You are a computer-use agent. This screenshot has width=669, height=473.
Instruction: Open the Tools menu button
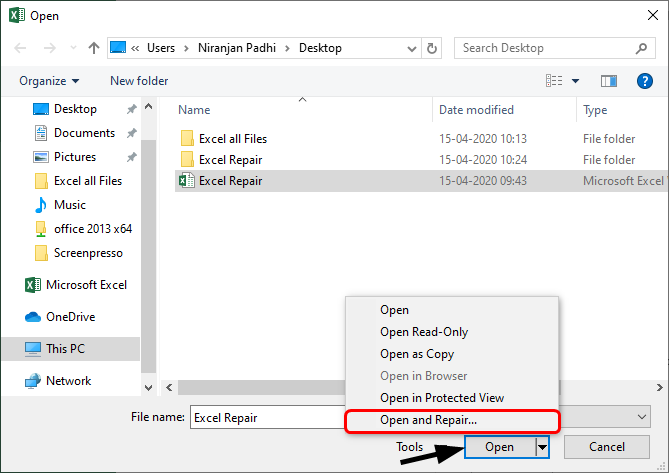click(409, 447)
